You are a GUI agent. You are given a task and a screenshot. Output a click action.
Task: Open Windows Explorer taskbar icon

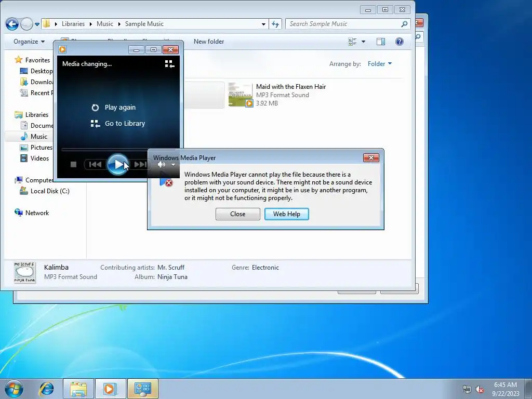(x=78, y=389)
